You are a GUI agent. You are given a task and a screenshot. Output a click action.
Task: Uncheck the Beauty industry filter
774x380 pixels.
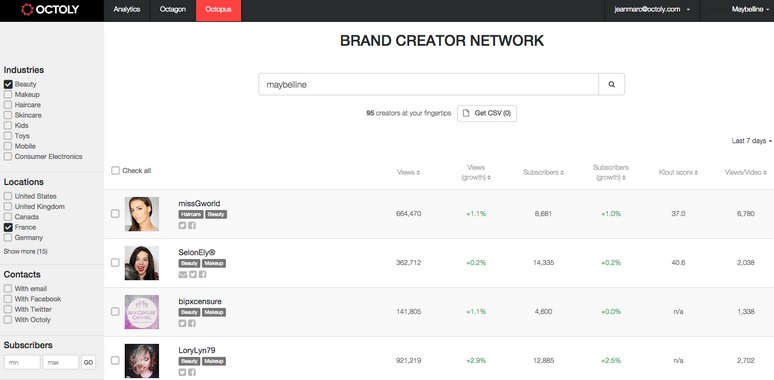coord(8,84)
